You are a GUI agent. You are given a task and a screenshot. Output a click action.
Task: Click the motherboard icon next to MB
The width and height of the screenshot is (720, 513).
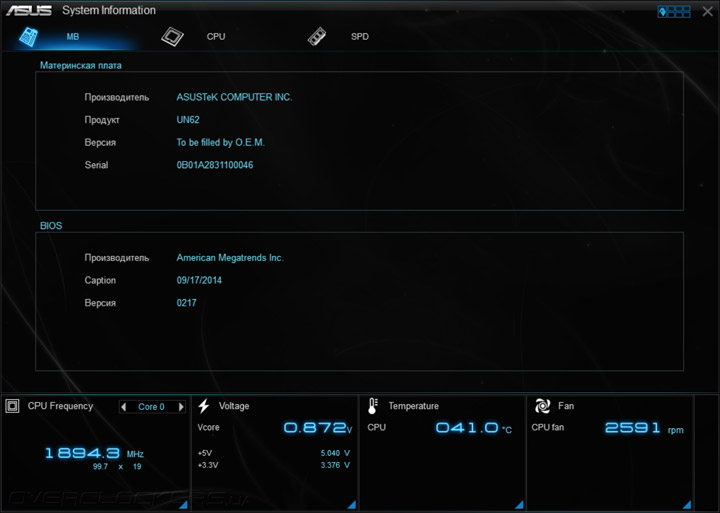point(28,37)
